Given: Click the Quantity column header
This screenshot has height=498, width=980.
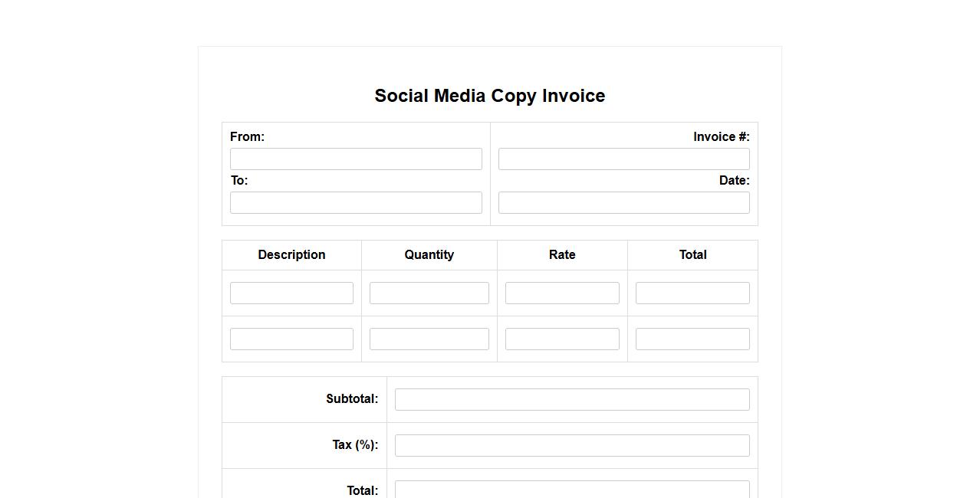Looking at the screenshot, I should tap(429, 255).
